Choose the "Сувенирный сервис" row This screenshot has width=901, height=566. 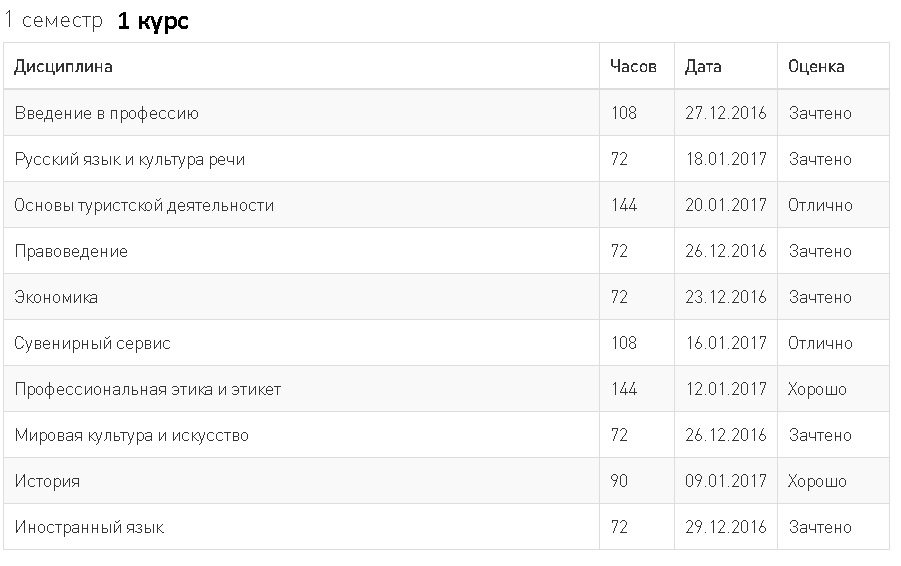(92, 343)
